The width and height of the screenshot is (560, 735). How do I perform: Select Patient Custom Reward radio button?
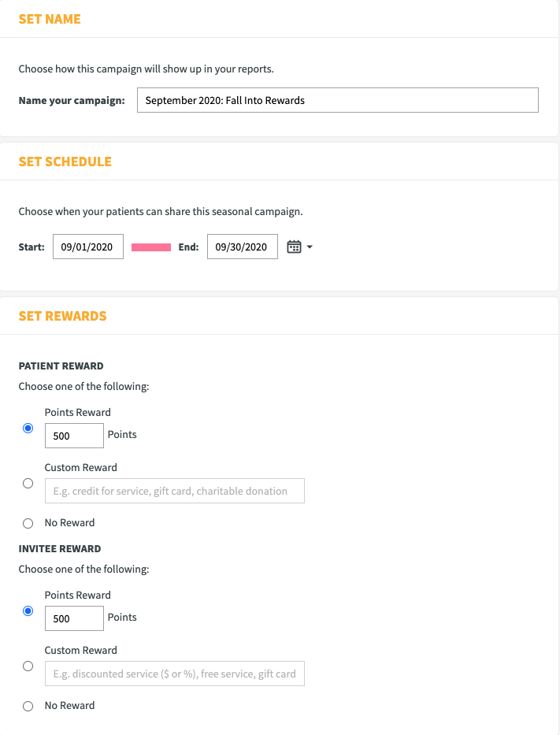point(28,483)
